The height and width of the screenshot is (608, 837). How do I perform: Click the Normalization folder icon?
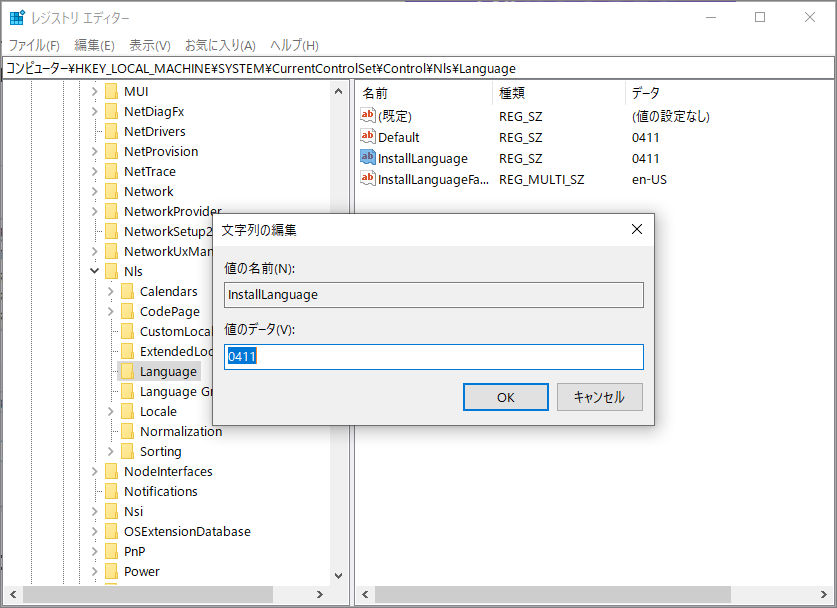point(128,431)
